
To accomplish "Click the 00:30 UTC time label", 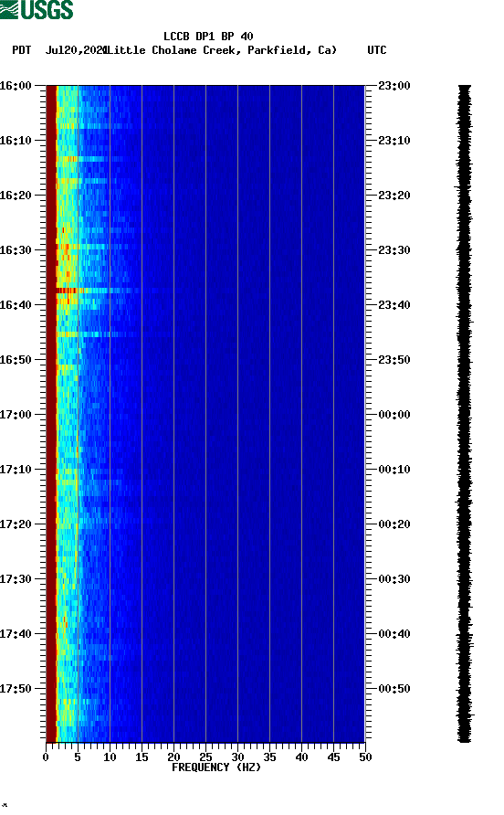I will pos(394,579).
